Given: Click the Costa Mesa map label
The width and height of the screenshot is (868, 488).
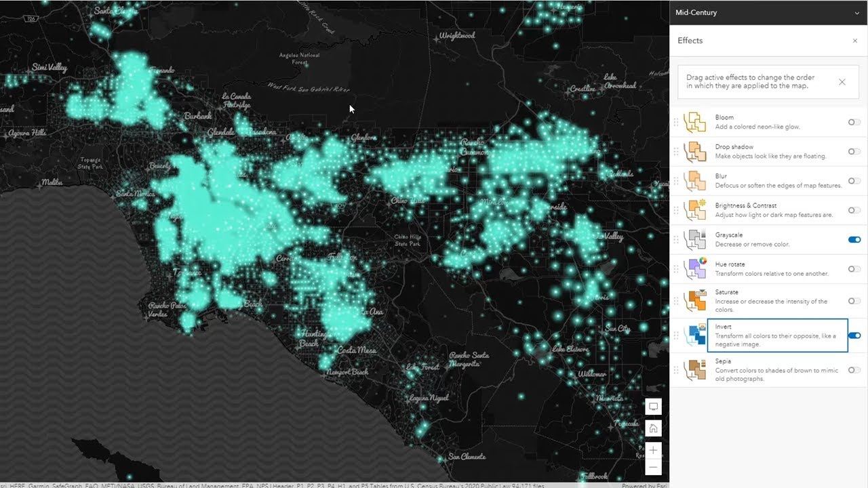Looking at the screenshot, I should tap(355, 350).
